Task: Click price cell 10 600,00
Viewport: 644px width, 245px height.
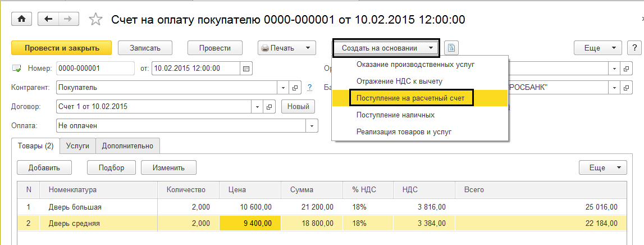Action: [x=250, y=207]
